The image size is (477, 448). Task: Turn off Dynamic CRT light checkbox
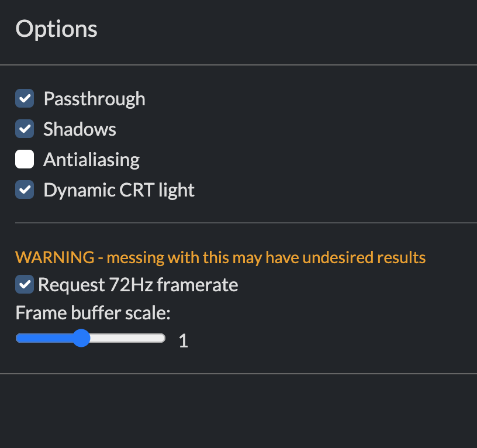coord(25,190)
